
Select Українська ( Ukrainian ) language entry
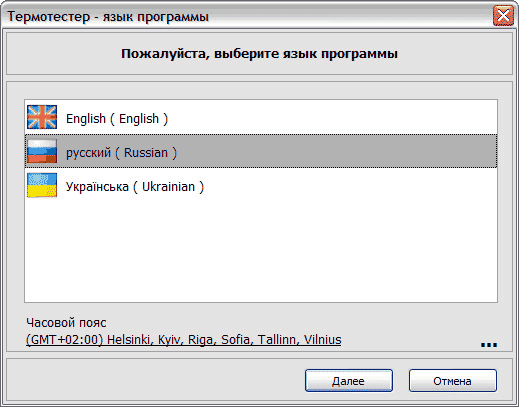261,185
